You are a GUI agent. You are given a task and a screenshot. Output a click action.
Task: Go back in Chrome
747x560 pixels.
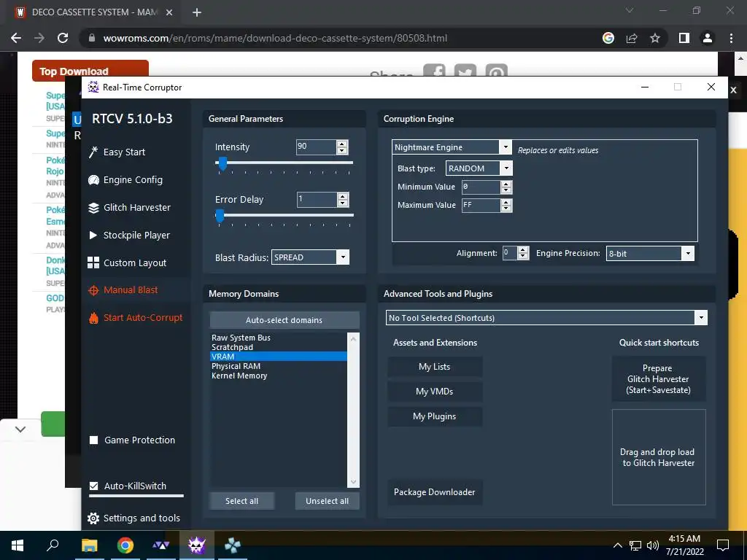tap(16, 38)
